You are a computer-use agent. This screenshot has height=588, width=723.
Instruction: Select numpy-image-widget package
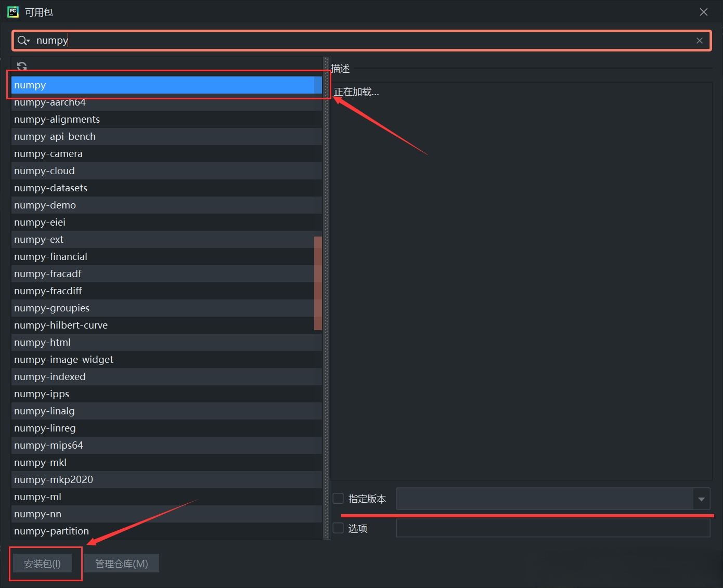click(166, 360)
